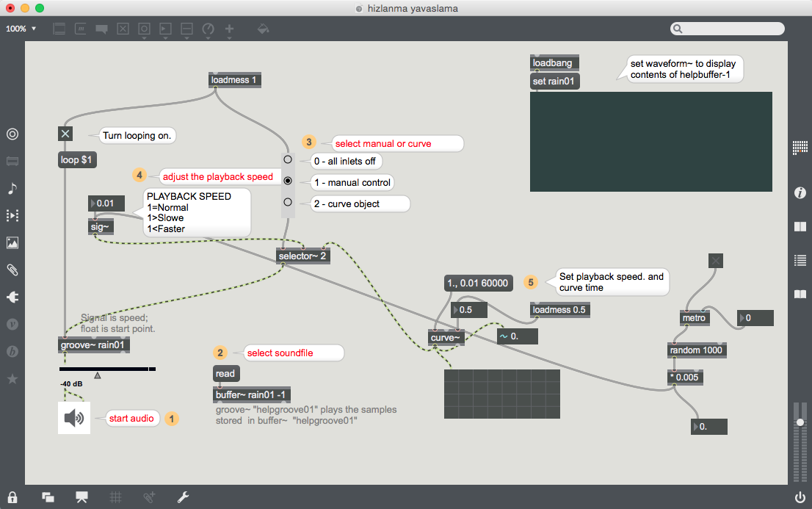Select radio button for 0 - all inlets off

pyautogui.click(x=288, y=159)
